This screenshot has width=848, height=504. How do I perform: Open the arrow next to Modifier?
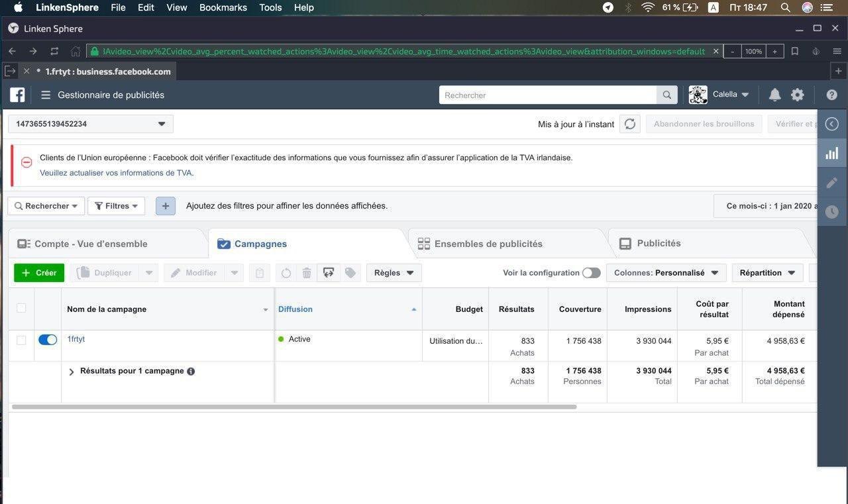235,273
